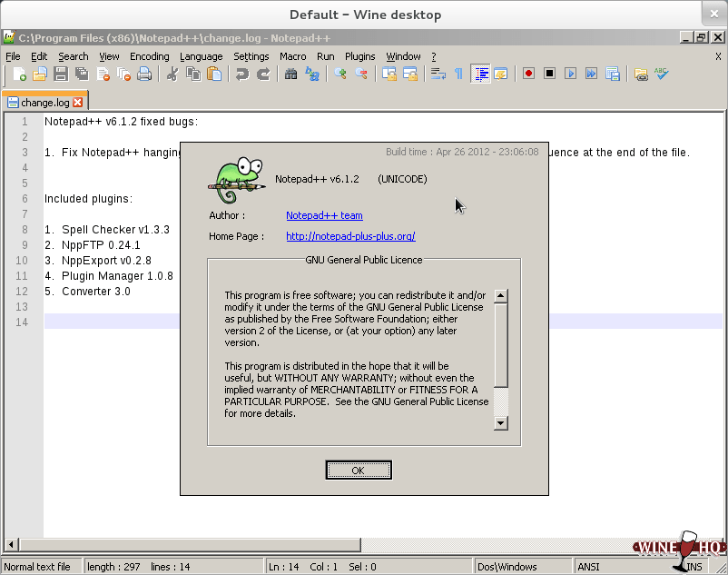The height and width of the screenshot is (575, 728).
Task: Click line 'Converter 3.0' in editor
Action: tap(96, 292)
